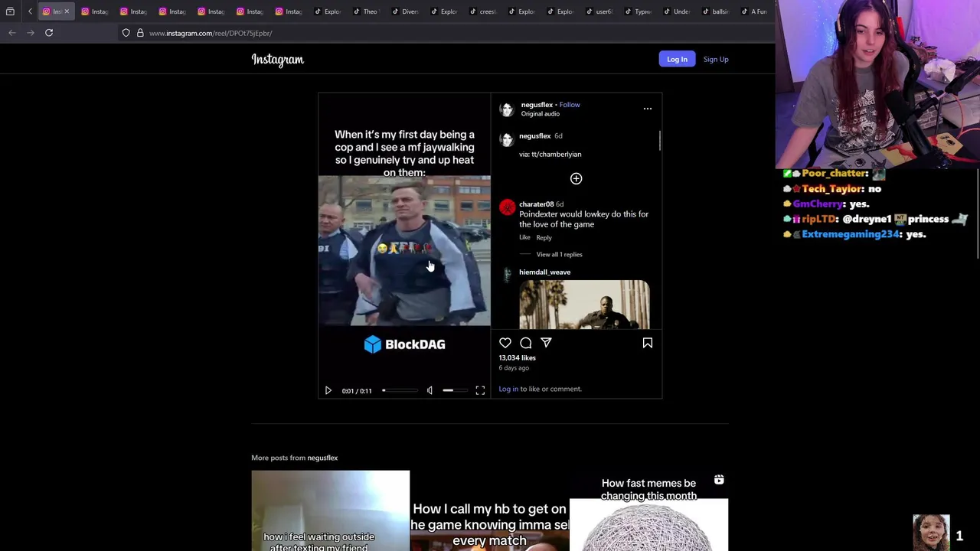This screenshot has height=551, width=980.
Task: Save the reel with the bookmark icon
Action: click(648, 343)
